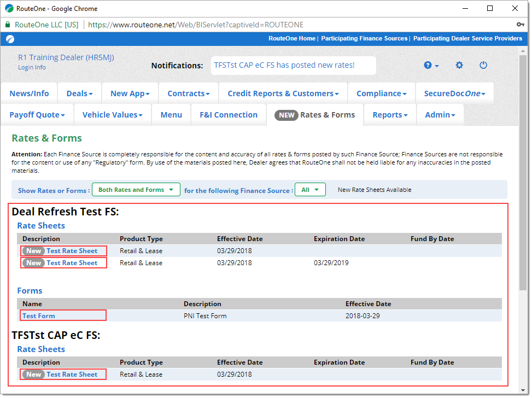The height and width of the screenshot is (398, 532).
Task: Click the scrollbar down arrow
Action: (523, 390)
